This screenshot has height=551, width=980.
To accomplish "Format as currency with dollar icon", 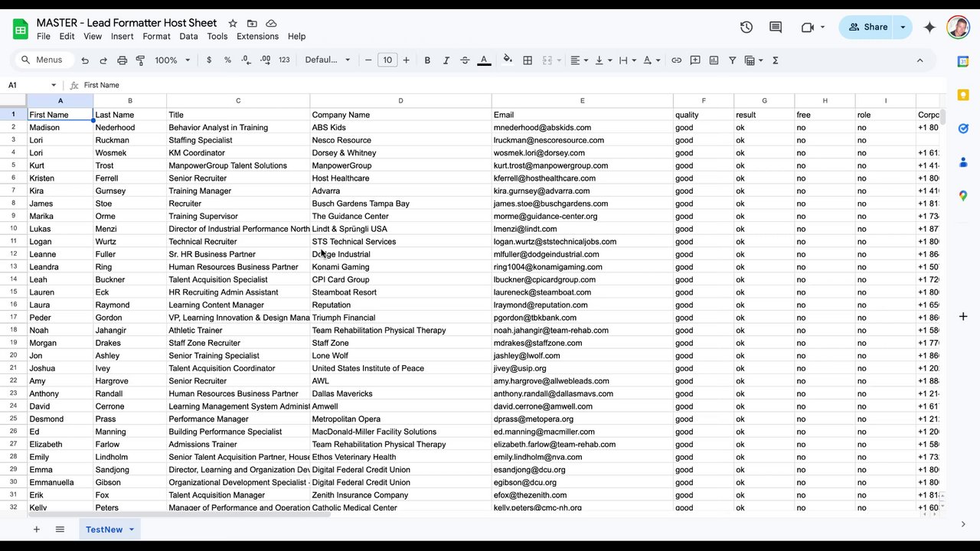I will (209, 60).
